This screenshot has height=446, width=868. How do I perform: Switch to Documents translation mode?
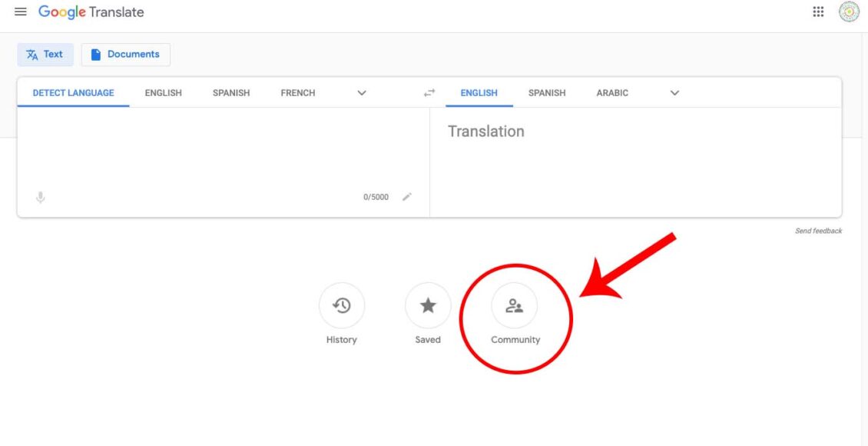tap(126, 55)
